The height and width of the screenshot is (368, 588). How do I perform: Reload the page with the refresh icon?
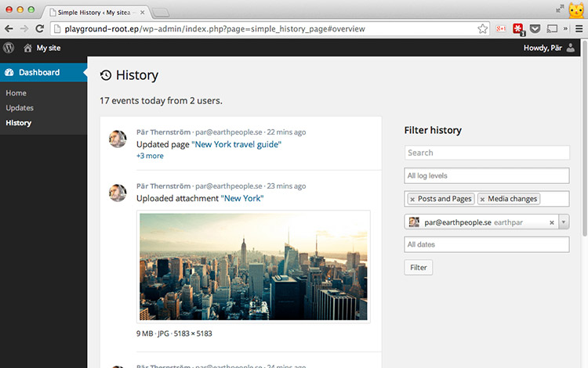pos(39,28)
